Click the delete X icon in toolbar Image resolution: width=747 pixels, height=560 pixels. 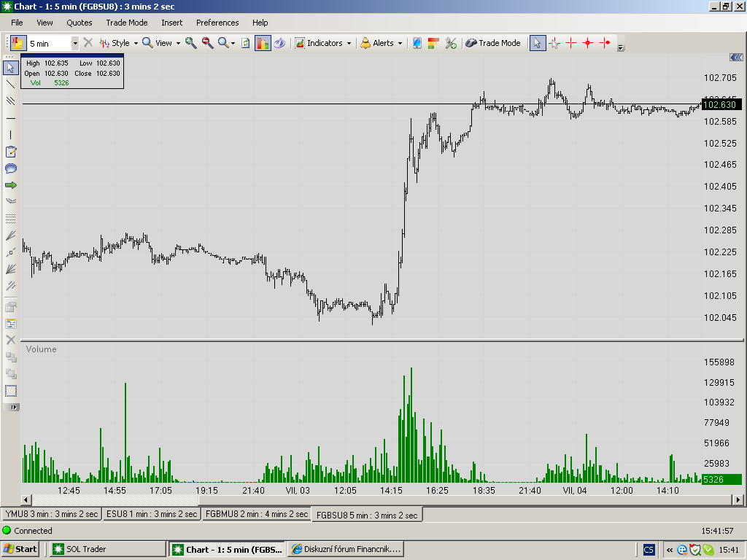click(x=88, y=43)
